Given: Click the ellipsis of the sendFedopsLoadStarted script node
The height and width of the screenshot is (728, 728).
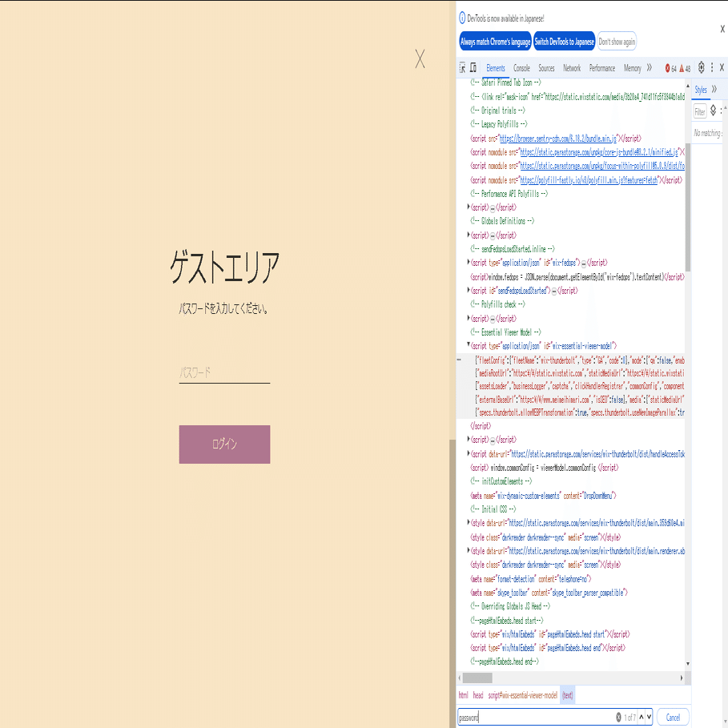Looking at the screenshot, I should [554, 291].
